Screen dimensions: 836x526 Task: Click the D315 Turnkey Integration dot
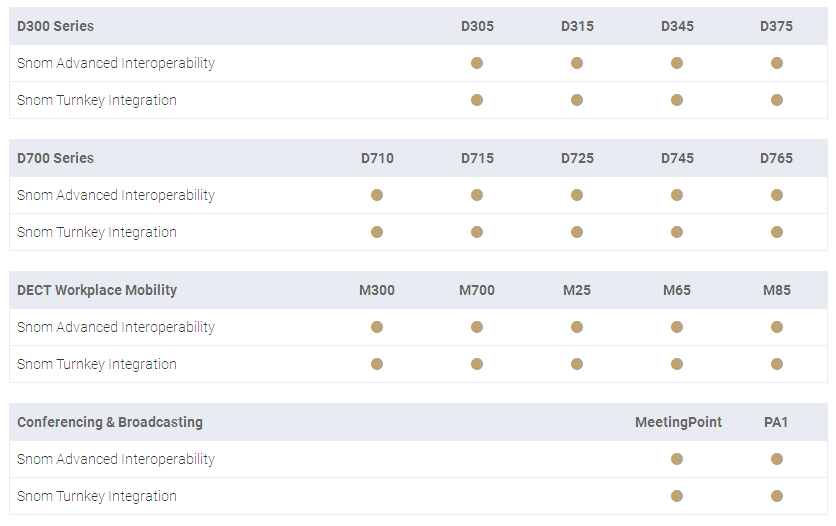(x=577, y=100)
